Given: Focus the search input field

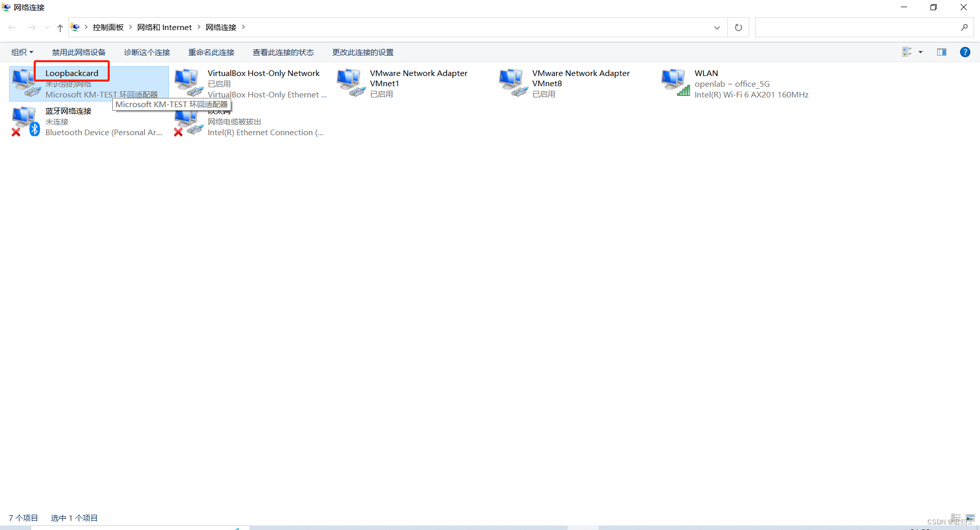Looking at the screenshot, I should pos(857,28).
